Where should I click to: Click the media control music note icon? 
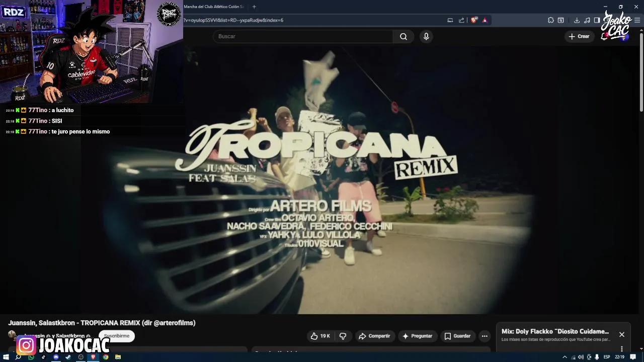tap(587, 20)
